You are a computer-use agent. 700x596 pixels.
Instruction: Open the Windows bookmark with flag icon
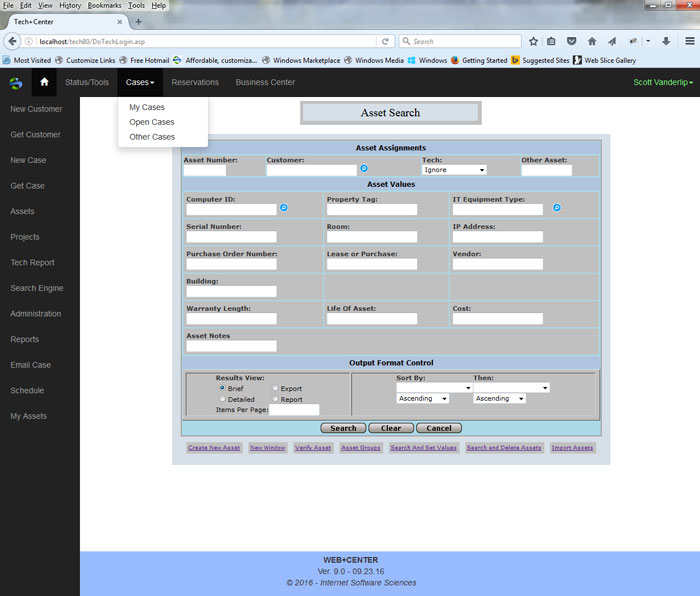click(x=427, y=60)
